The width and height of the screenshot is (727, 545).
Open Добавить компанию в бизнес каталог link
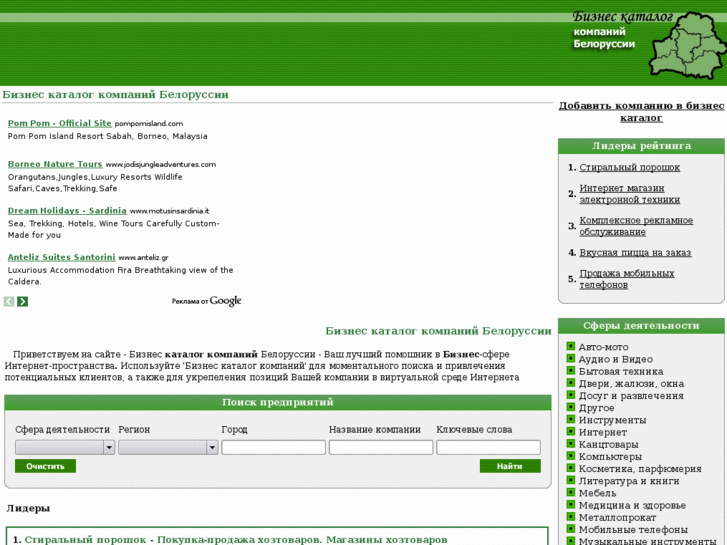coord(641,112)
